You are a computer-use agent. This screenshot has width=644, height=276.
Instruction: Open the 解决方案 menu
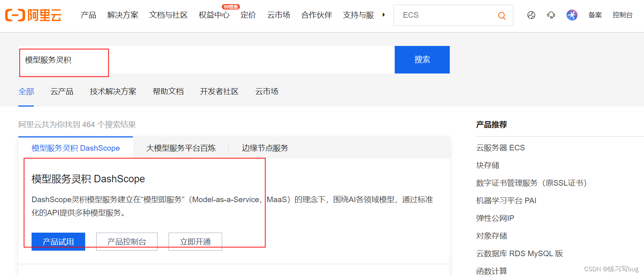[123, 15]
